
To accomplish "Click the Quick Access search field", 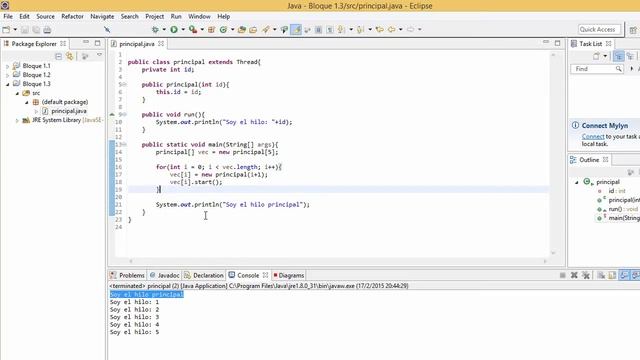I will [x=599, y=29].
